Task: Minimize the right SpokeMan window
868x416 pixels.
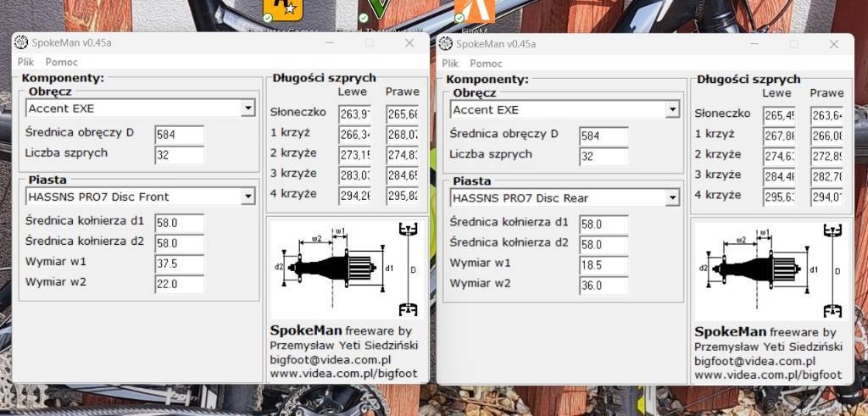Action: point(754,44)
